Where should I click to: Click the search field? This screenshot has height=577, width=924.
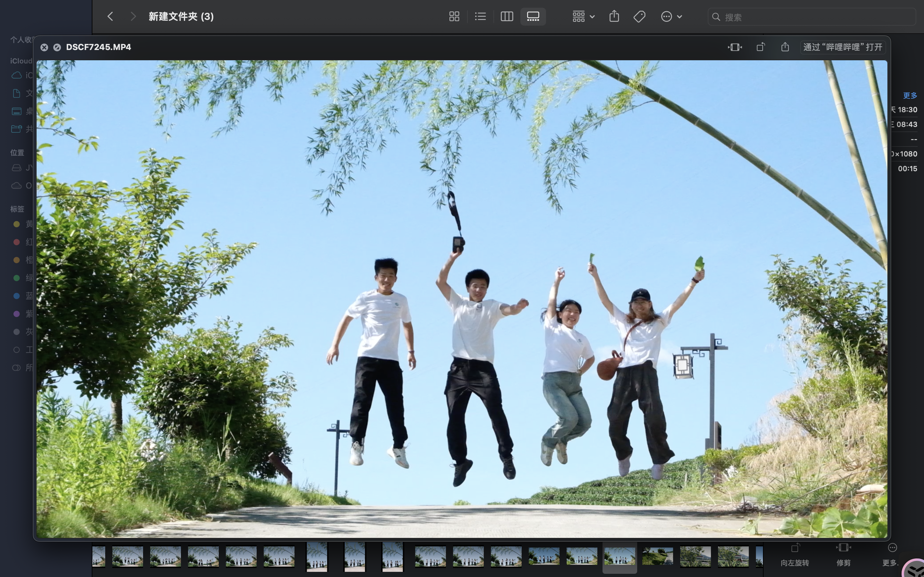[x=811, y=17]
